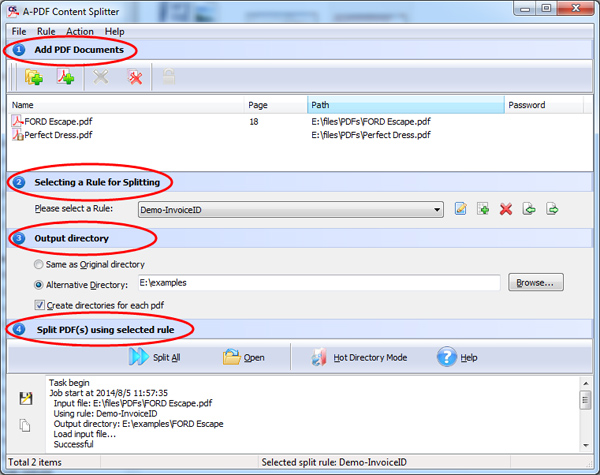Click the Alternative Directory path field
The height and width of the screenshot is (475, 600).
click(319, 283)
